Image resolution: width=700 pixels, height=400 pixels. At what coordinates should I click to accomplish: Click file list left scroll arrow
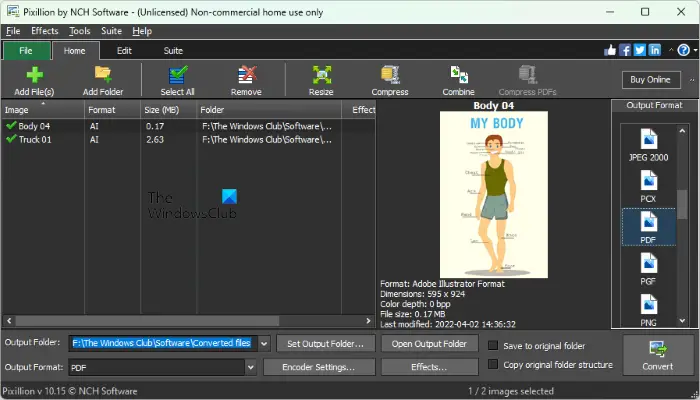click(9, 321)
